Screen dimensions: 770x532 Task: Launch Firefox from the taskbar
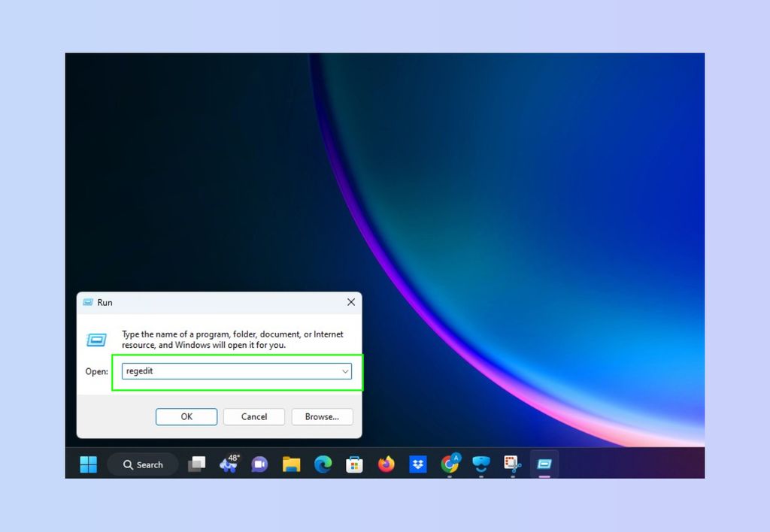(x=386, y=464)
